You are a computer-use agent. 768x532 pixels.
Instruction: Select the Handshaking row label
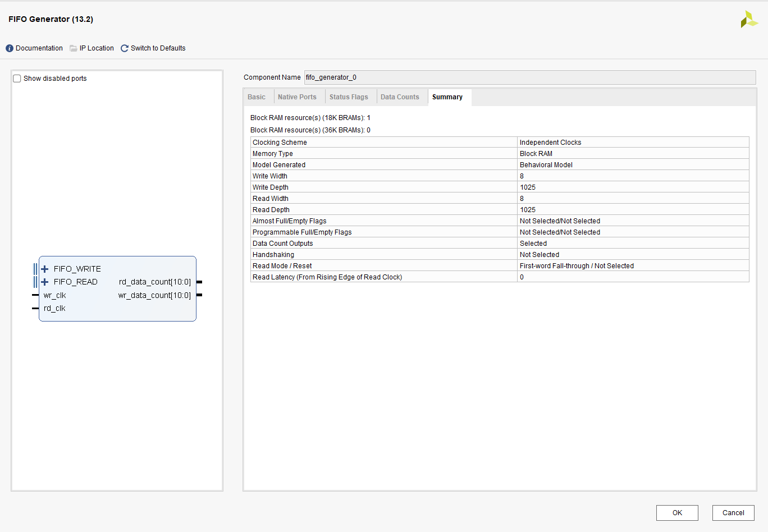tap(273, 255)
